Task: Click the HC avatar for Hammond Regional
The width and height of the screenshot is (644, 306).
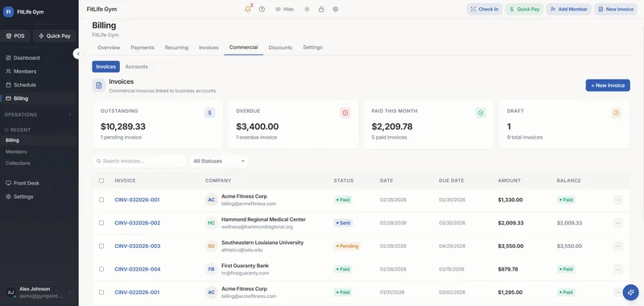Action: pos(211,223)
